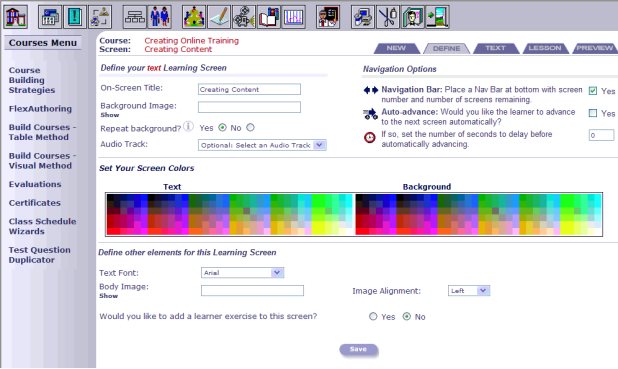Click Show under Background Image
The width and height of the screenshot is (618, 369).
click(x=110, y=115)
